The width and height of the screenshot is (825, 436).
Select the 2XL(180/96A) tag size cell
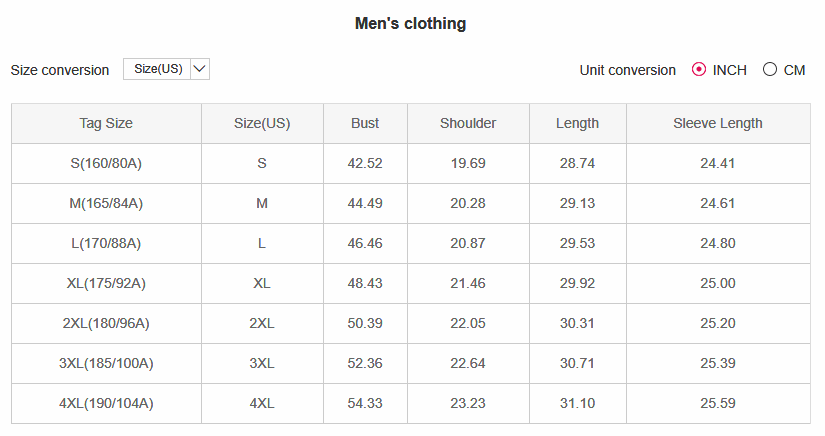[x=106, y=323]
